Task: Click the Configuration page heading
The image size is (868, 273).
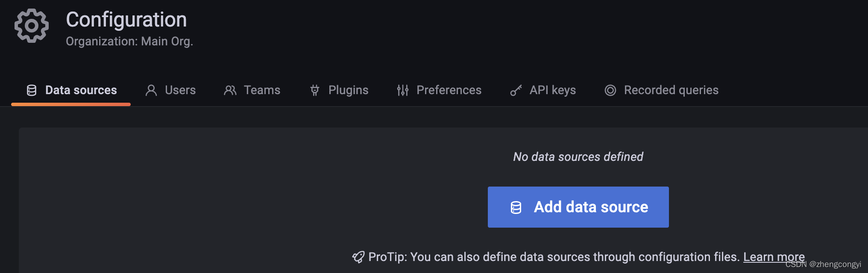Action: 126,20
